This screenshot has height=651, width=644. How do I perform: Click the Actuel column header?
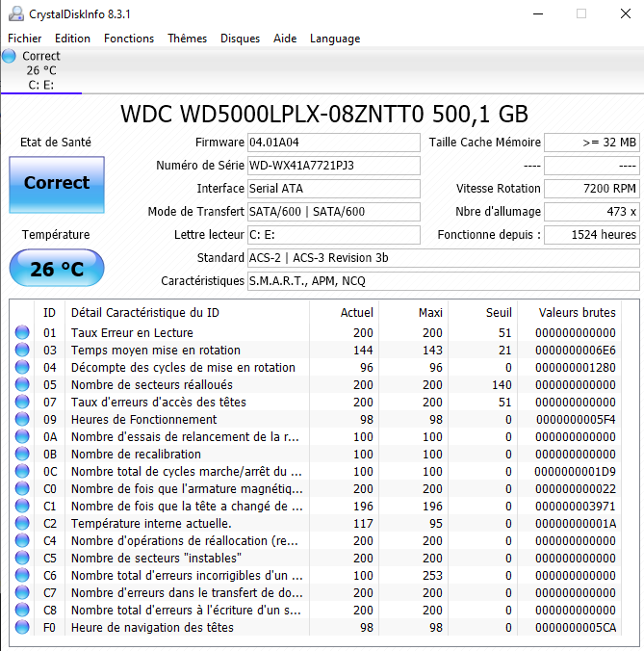344,313
